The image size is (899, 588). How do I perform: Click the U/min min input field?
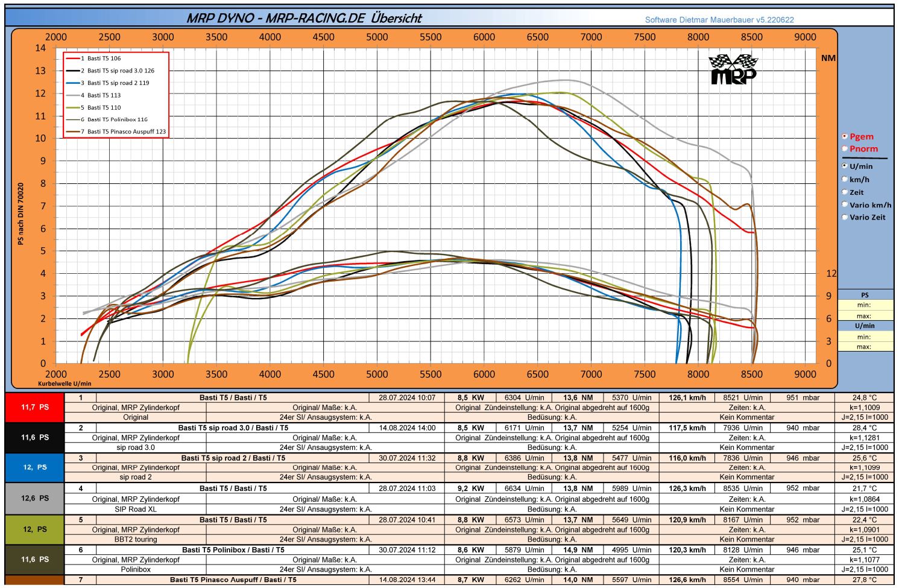(x=865, y=337)
